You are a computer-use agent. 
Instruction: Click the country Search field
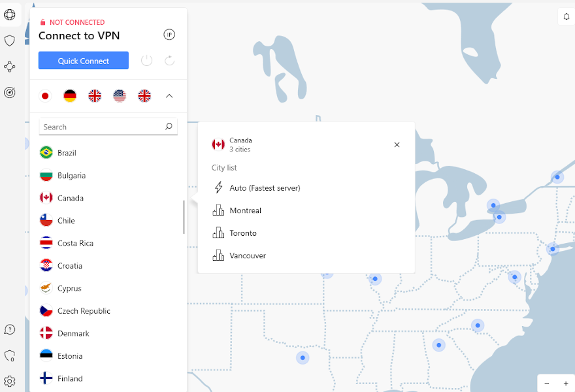click(101, 127)
